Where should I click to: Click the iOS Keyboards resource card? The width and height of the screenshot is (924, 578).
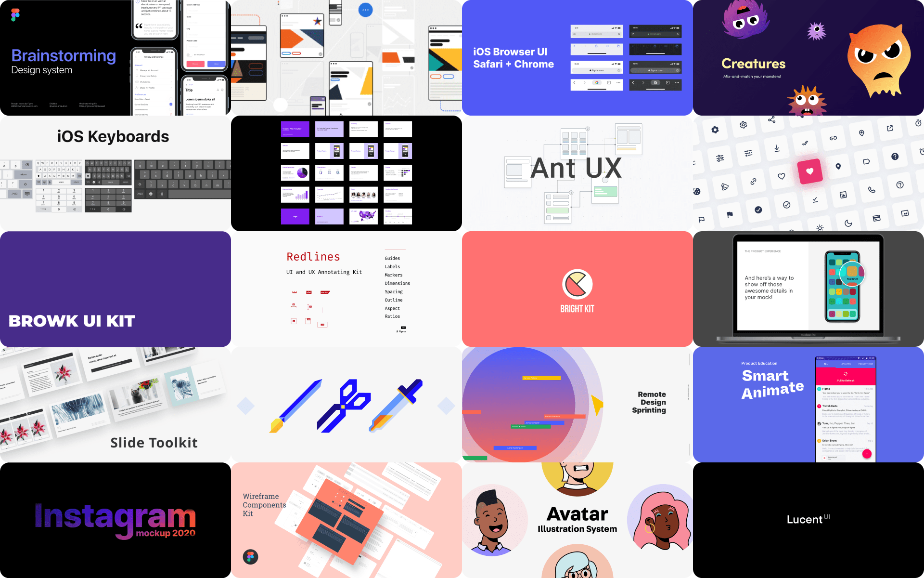[x=115, y=172]
